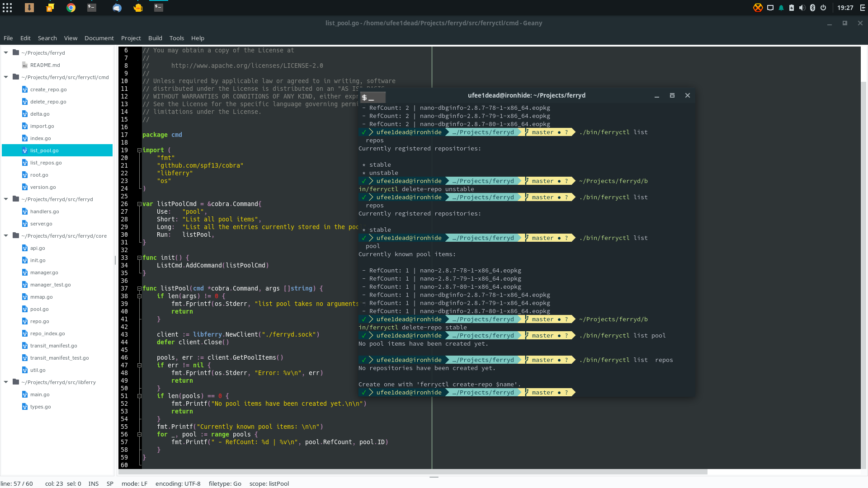Open the Help menu
868x488 pixels.
coord(198,38)
